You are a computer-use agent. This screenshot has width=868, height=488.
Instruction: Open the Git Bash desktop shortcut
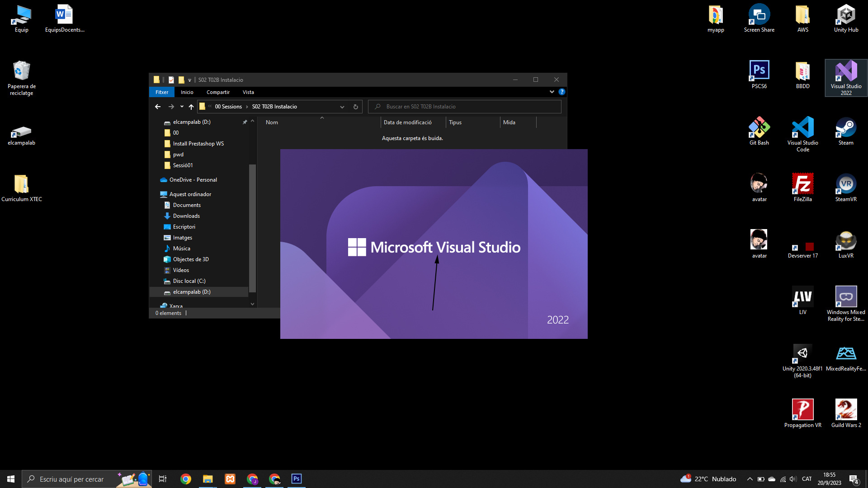[x=759, y=131]
